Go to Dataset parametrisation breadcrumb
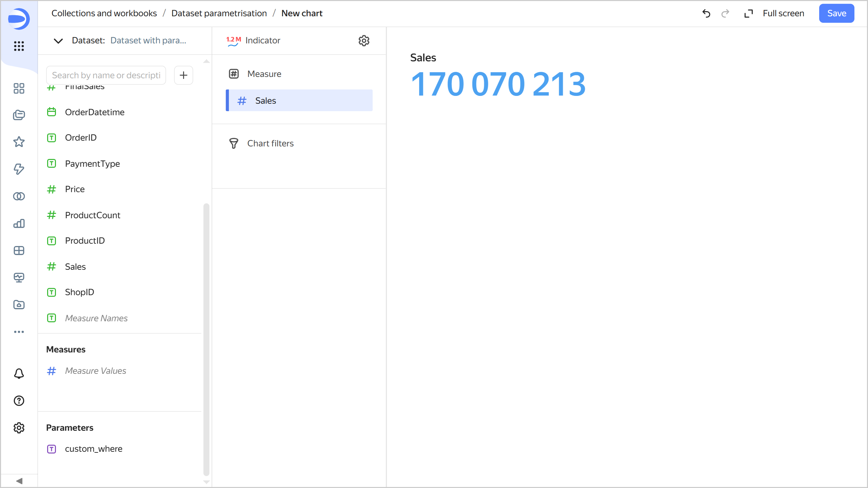The height and width of the screenshot is (488, 868). pyautogui.click(x=219, y=13)
